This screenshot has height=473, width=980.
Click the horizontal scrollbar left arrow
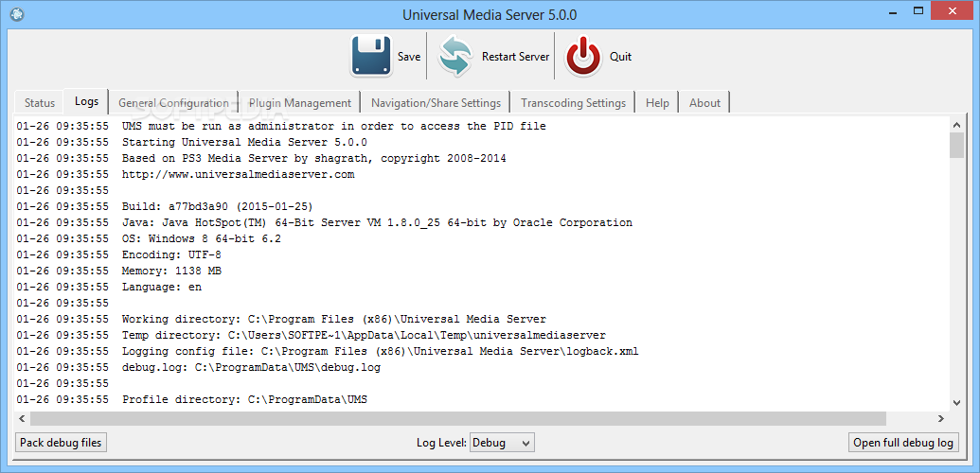pos(23,418)
